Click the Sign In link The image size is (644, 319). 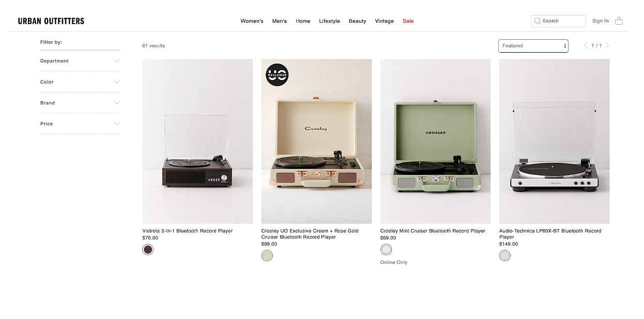tap(601, 21)
